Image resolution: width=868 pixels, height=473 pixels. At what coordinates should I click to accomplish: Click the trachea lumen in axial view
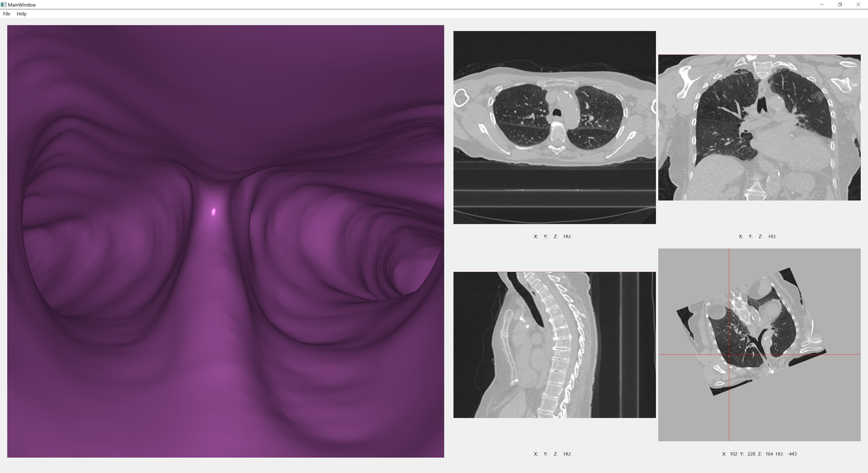(557, 113)
